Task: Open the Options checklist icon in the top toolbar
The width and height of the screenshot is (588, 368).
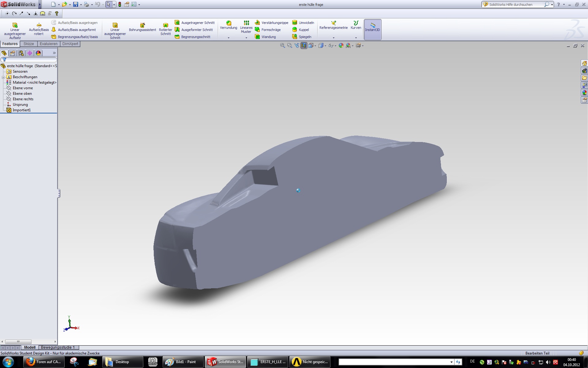Action: (134, 4)
